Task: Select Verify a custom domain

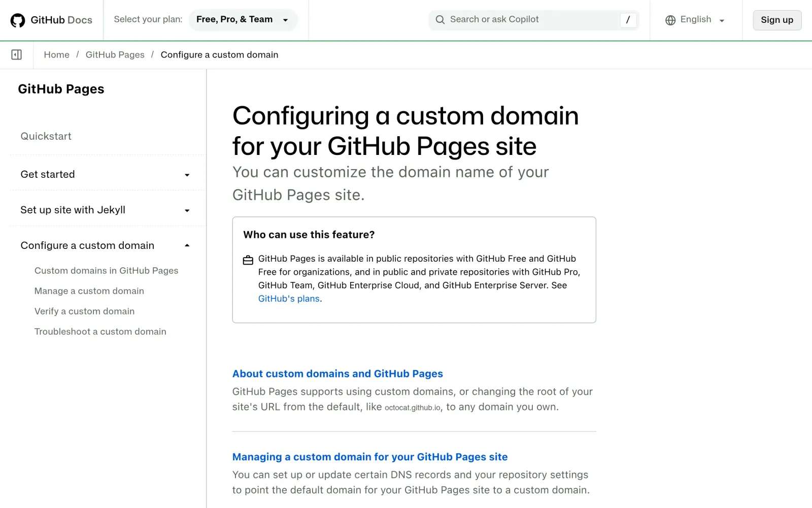Action: pos(84,311)
